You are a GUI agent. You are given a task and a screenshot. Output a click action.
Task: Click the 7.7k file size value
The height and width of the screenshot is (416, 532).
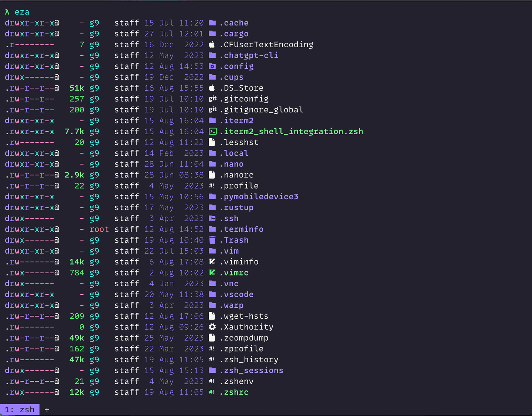tap(74, 132)
